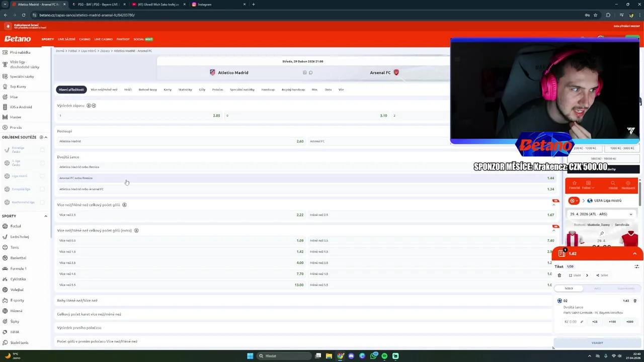Screen dimensions: 644x362
Task: Select Cyklistika in the sports list
Action: 18,279
